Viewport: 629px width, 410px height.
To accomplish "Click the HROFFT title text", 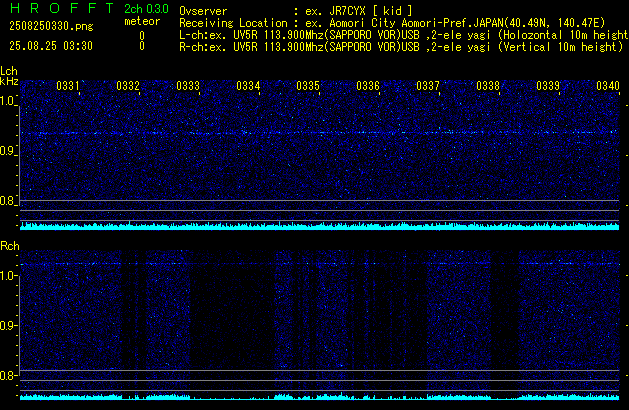I will click(62, 8).
